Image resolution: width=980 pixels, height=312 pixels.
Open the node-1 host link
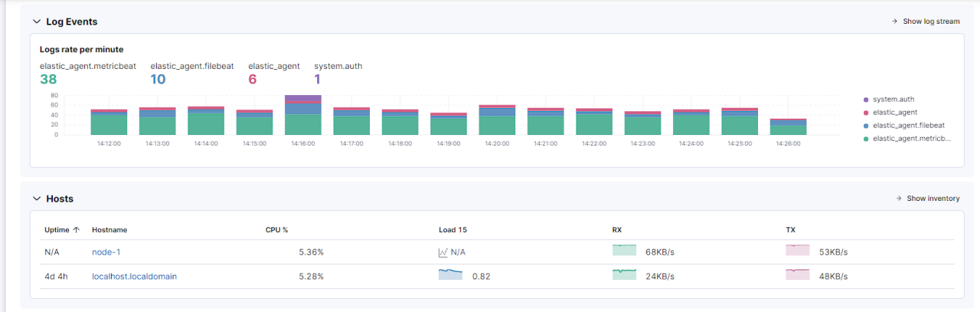(x=106, y=252)
